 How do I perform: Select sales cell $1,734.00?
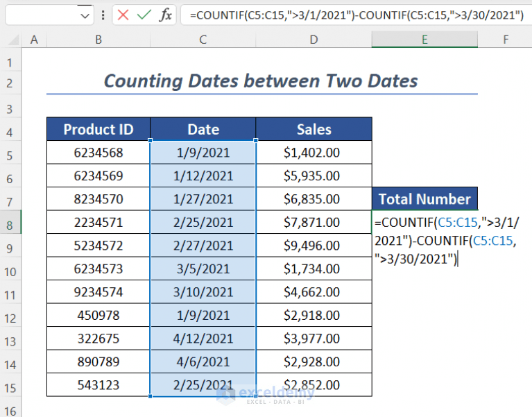click(314, 269)
